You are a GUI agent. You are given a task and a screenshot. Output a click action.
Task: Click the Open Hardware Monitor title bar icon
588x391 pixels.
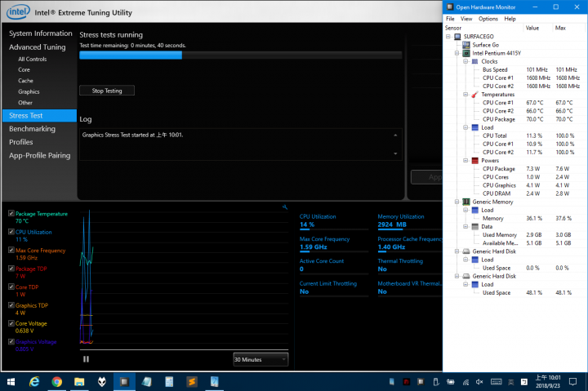click(x=450, y=7)
